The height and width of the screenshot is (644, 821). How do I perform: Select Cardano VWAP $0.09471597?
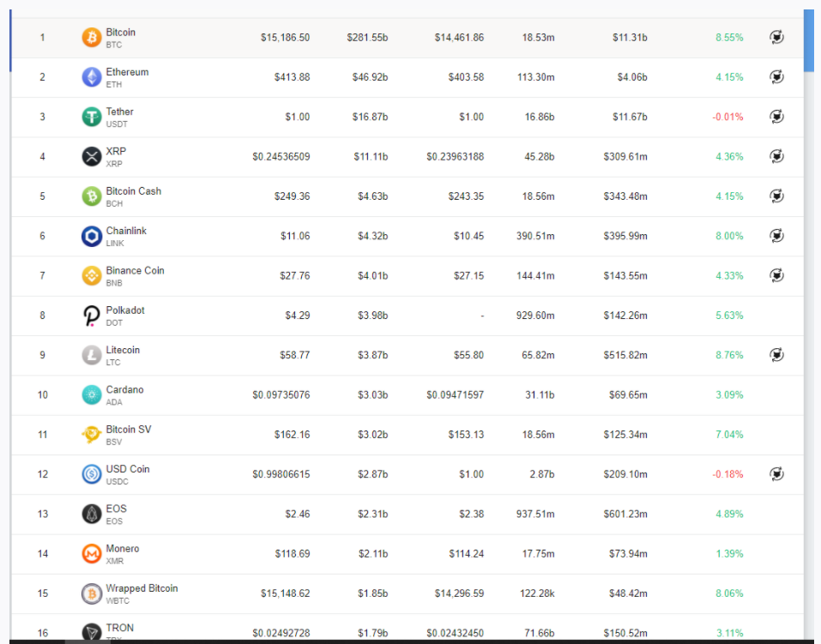tap(455, 394)
